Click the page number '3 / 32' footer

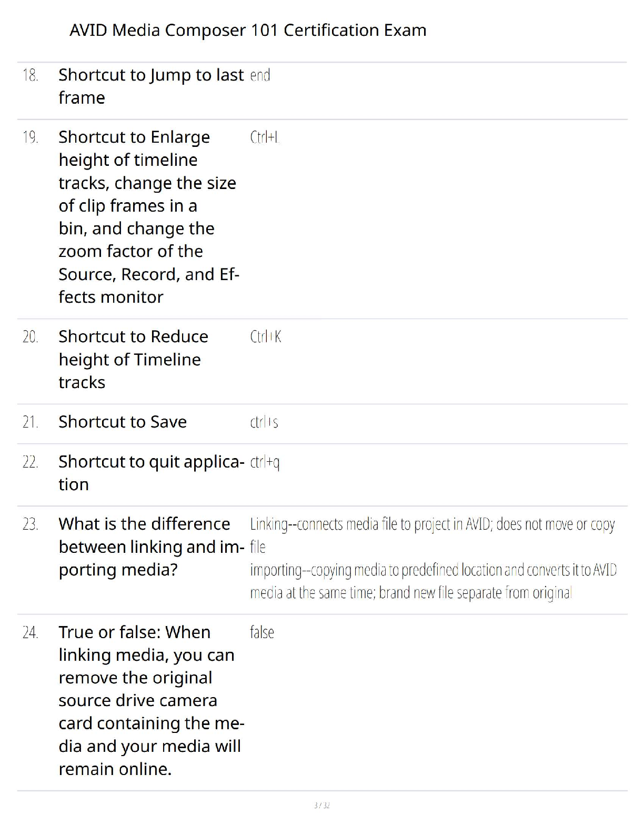click(321, 805)
